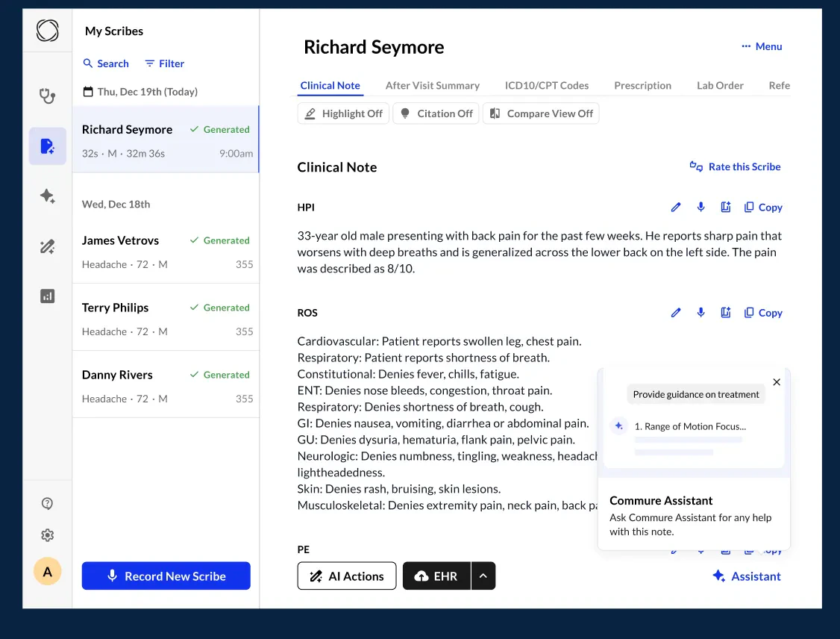
Task: Open the ICD10/CPT Codes tab
Action: [546, 85]
